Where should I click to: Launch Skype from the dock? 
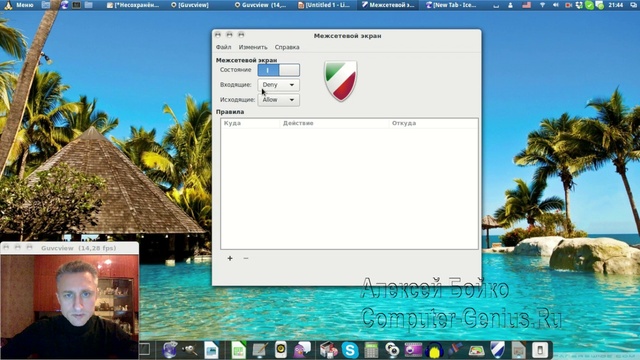point(350,350)
